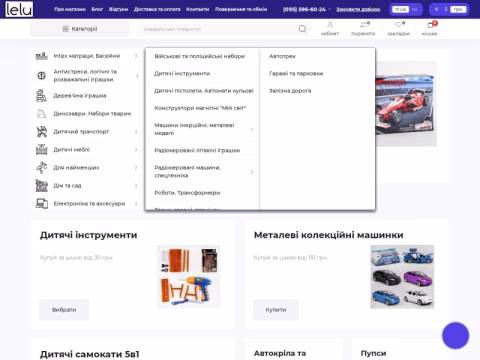Open the Пупси card heading
The height and width of the screenshot is (360, 480).
pyautogui.click(x=373, y=353)
